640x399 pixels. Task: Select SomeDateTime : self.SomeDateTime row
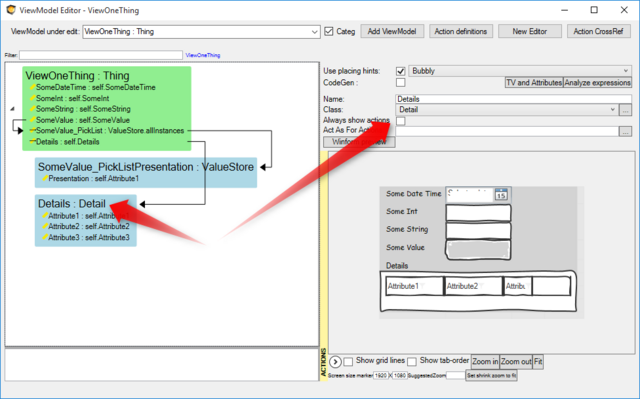coord(96,87)
